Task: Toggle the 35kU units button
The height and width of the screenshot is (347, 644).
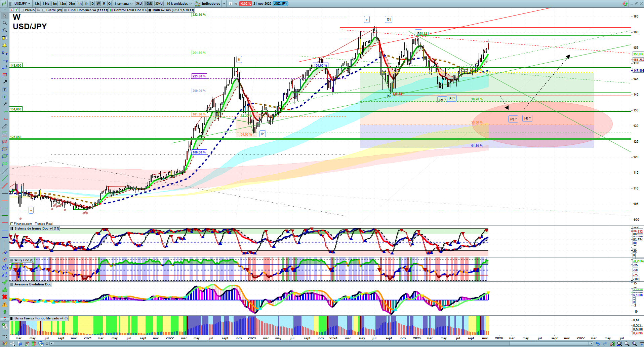Action: click(159, 4)
